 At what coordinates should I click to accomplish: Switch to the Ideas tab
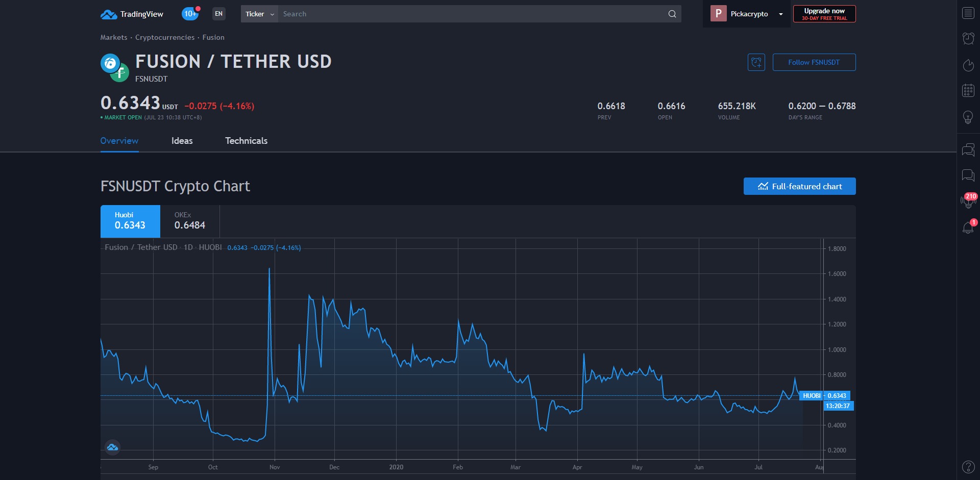[x=182, y=141]
